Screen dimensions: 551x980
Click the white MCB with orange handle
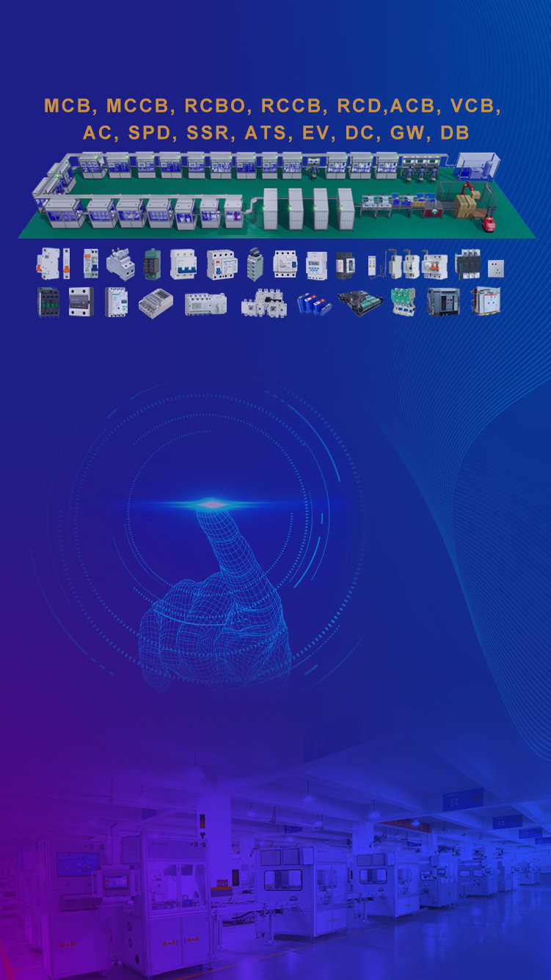pos(48,264)
